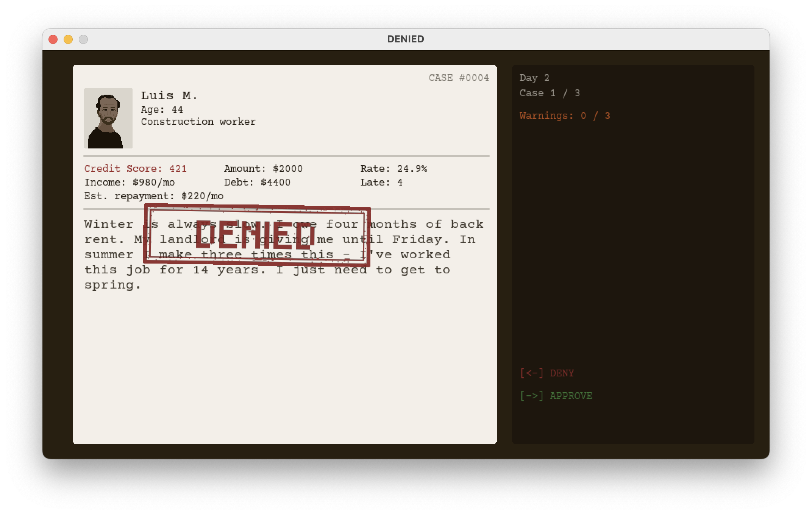Click the Est. repayment: $220/mo text
The image size is (812, 515).
pos(154,196)
